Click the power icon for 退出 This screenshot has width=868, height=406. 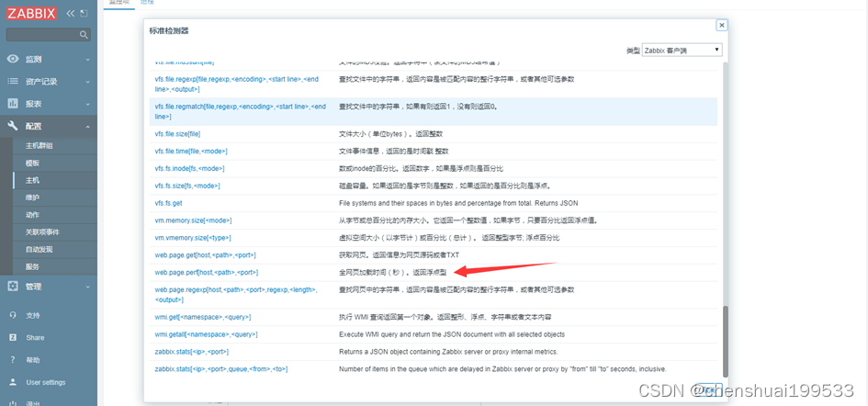pyautogui.click(x=13, y=403)
